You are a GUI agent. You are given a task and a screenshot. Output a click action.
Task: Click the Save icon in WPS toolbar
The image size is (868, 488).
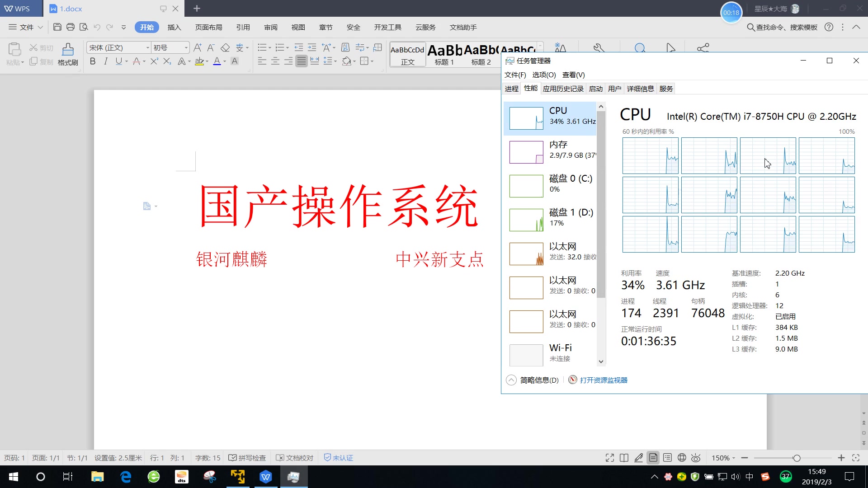(x=57, y=27)
